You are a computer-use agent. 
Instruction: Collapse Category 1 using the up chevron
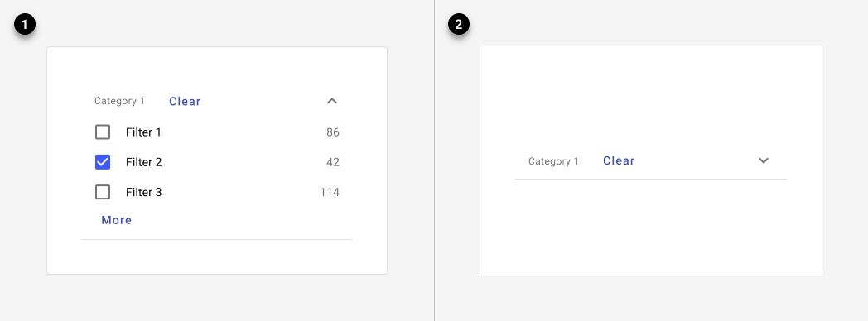point(332,101)
